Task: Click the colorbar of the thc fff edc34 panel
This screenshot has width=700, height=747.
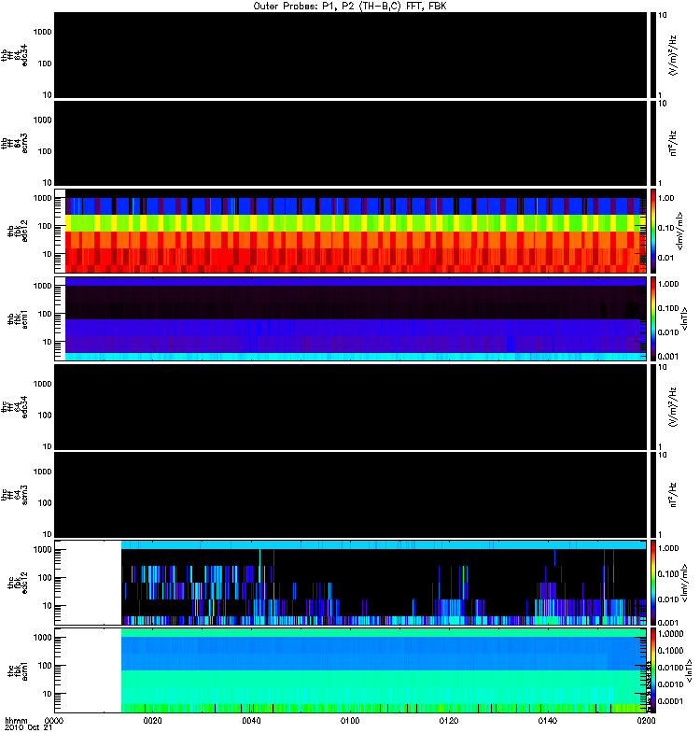Action: click(x=652, y=407)
